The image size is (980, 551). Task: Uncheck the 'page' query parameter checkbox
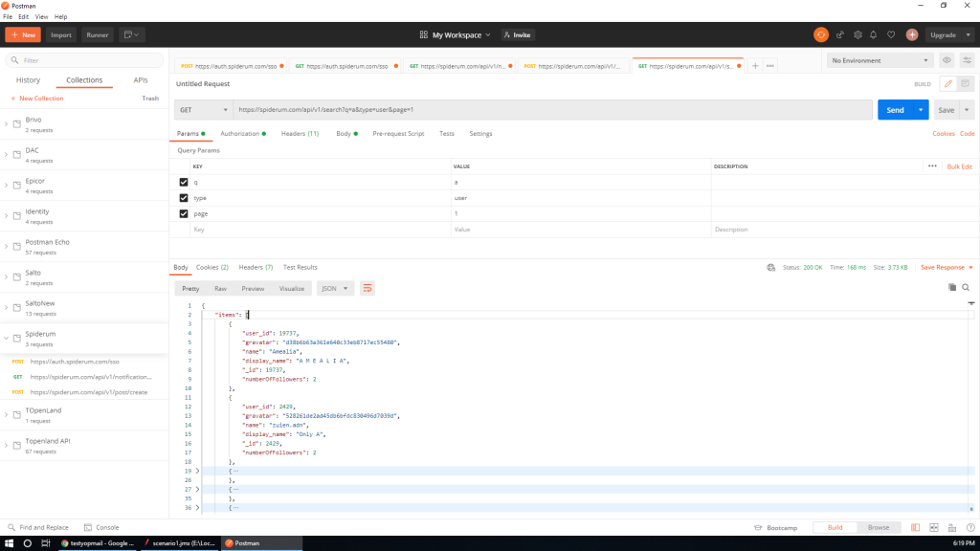(x=183, y=213)
